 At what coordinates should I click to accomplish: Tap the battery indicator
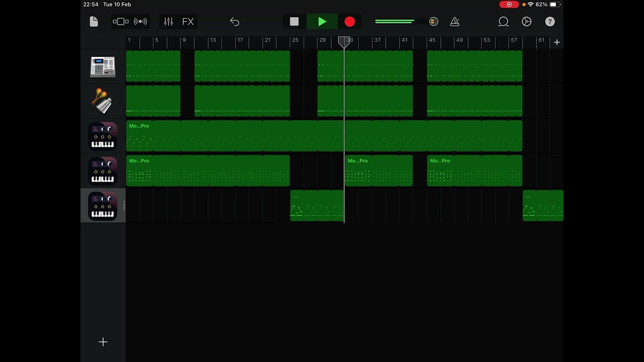554,5
